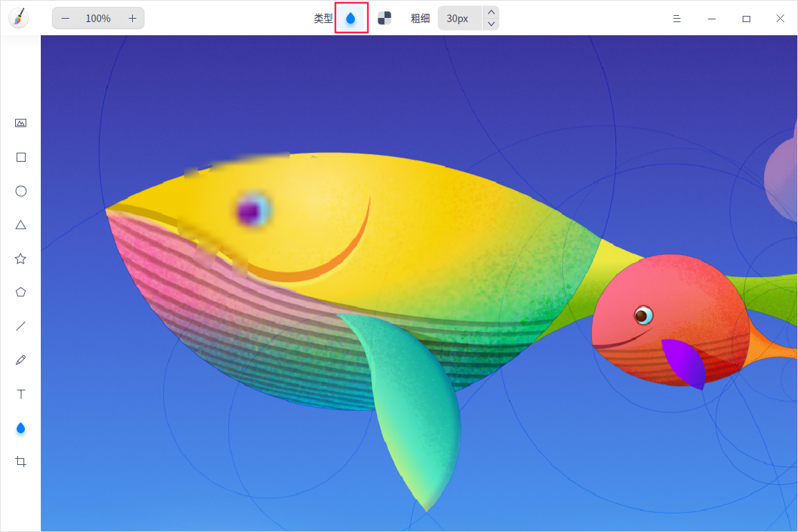Select the Text tool
The width and height of the screenshot is (798, 532).
[21, 395]
